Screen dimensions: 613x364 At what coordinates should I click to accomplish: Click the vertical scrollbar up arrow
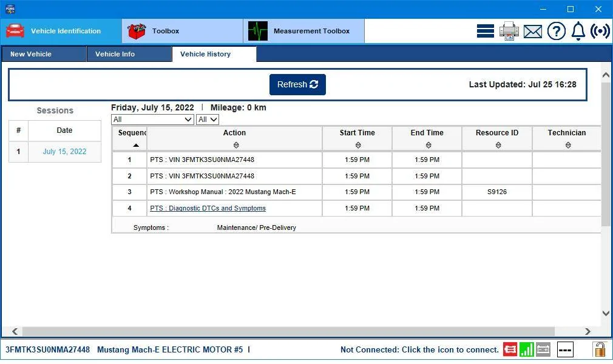[x=606, y=75]
